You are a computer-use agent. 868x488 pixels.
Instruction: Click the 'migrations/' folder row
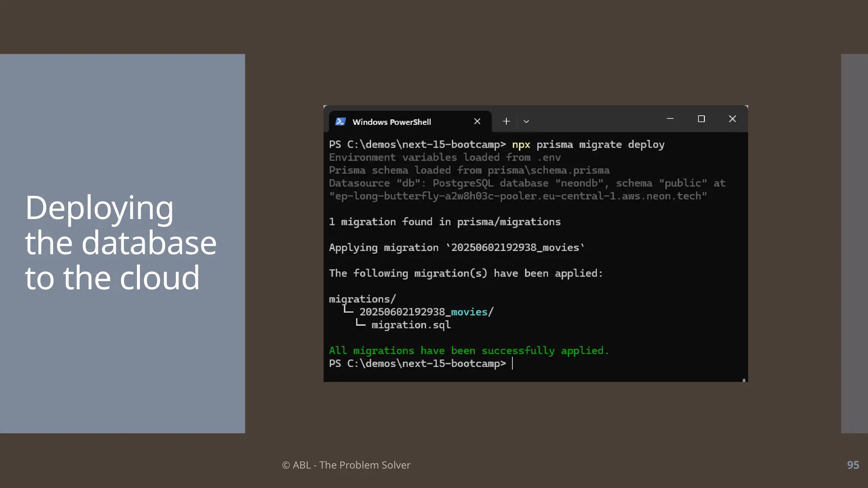tap(362, 299)
